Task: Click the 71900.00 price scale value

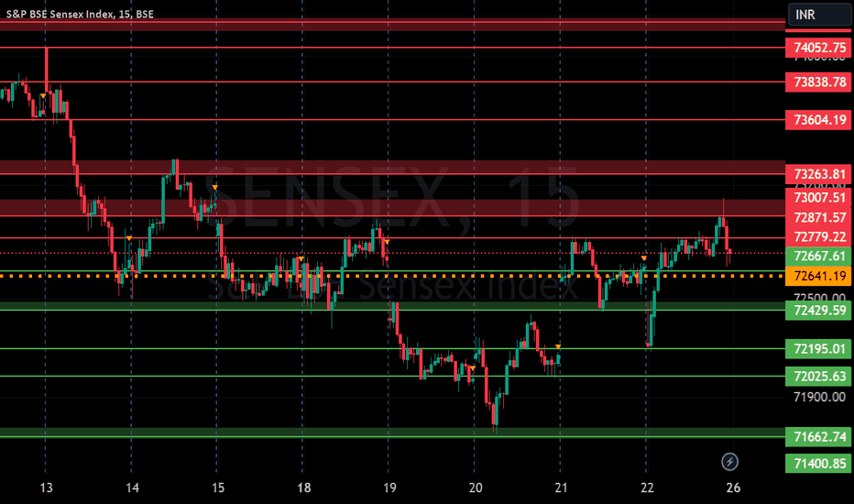Action: [x=819, y=397]
